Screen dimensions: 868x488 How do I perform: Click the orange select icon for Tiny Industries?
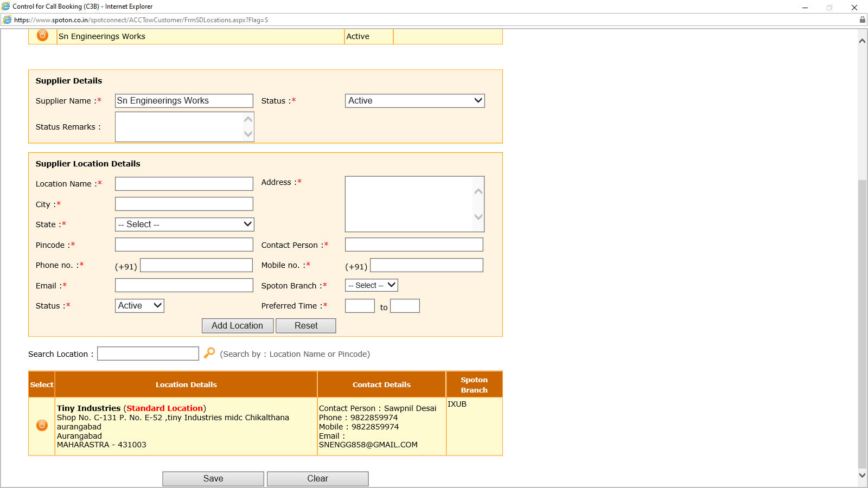pyautogui.click(x=42, y=426)
